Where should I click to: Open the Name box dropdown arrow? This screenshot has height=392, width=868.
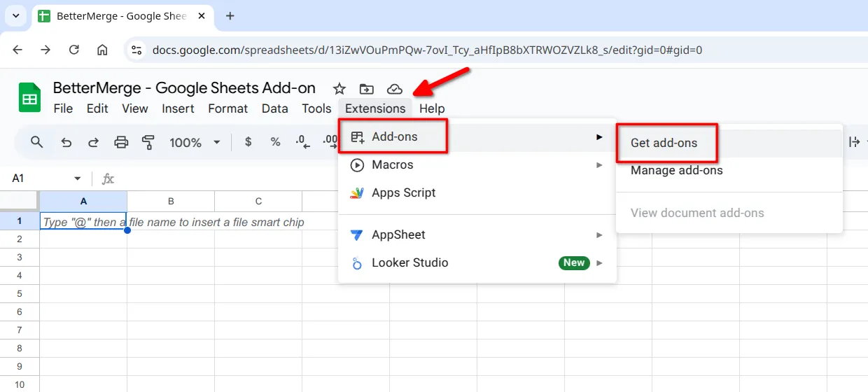coord(77,178)
